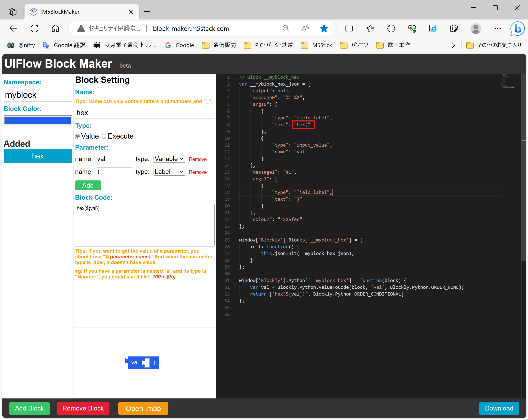Click the blue favorites star
The height and width of the screenshot is (420, 528).
coord(324,29)
